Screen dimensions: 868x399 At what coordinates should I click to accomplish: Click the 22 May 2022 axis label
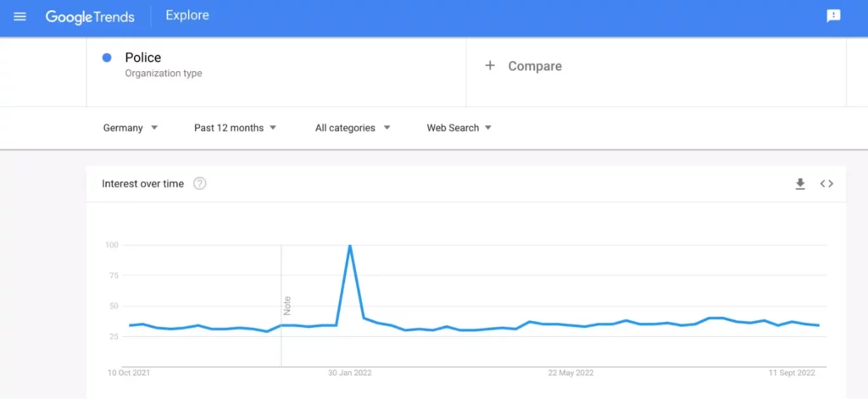(570, 373)
